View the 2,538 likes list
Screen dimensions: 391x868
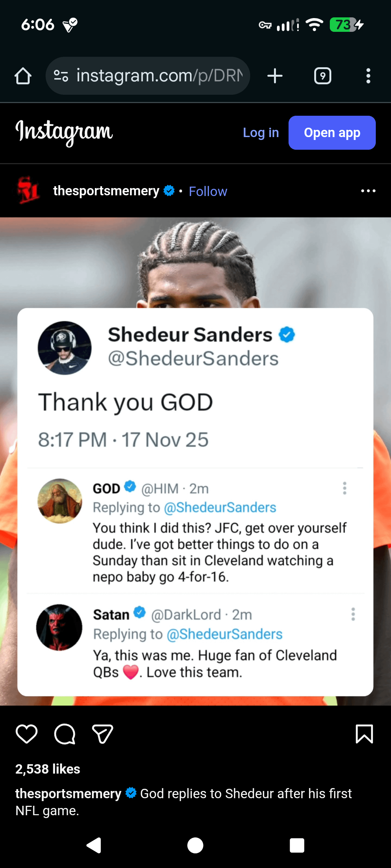point(48,769)
